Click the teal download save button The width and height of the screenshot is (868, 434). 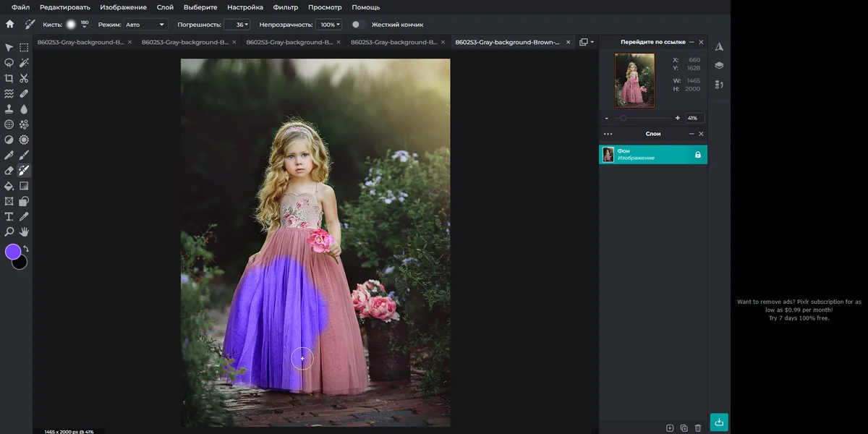(x=719, y=422)
